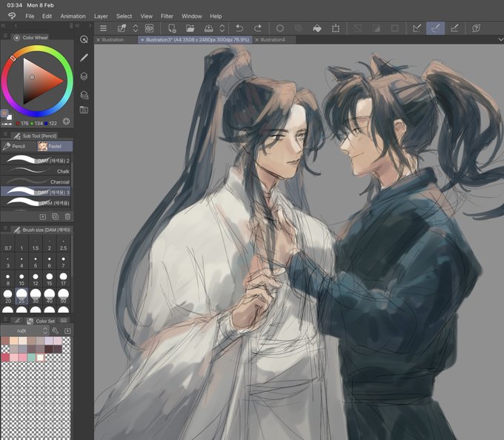Switch to the Illustration4 canvas tab
This screenshot has height=440, width=504.
[273, 40]
